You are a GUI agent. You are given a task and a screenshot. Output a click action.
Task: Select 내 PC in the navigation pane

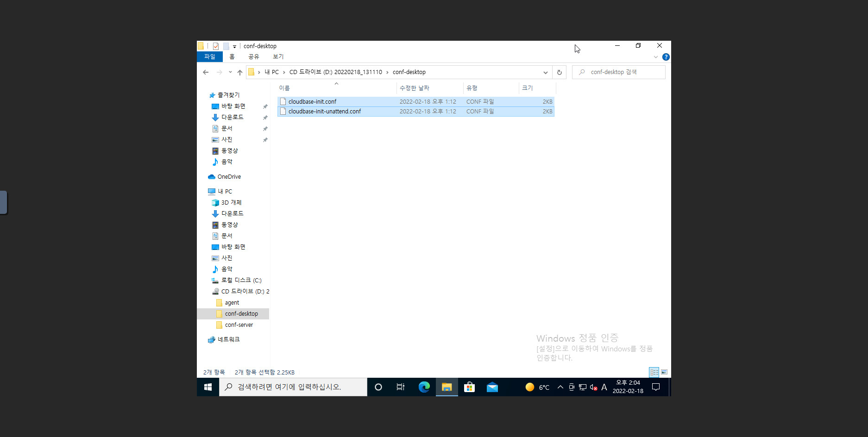225,192
